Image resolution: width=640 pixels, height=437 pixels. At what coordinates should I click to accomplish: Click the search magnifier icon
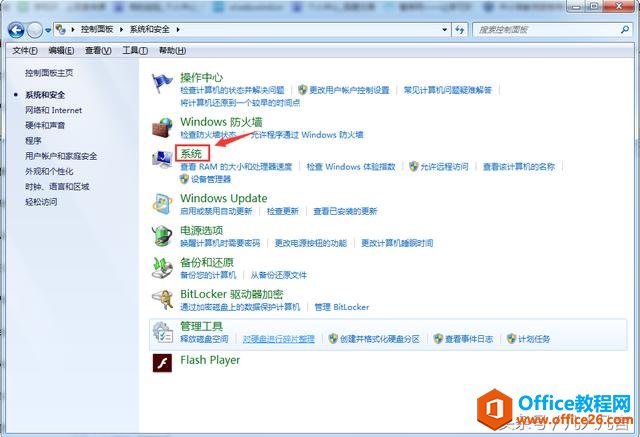[x=625, y=29]
